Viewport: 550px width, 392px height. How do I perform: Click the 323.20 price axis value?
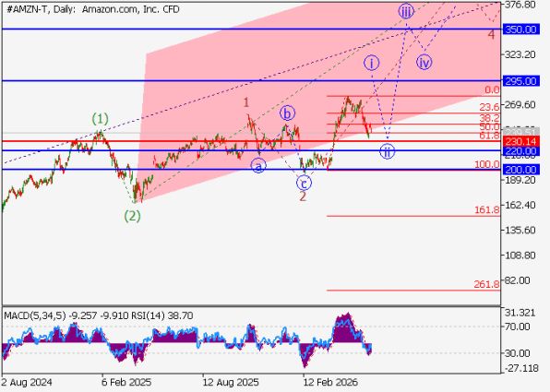(520, 54)
